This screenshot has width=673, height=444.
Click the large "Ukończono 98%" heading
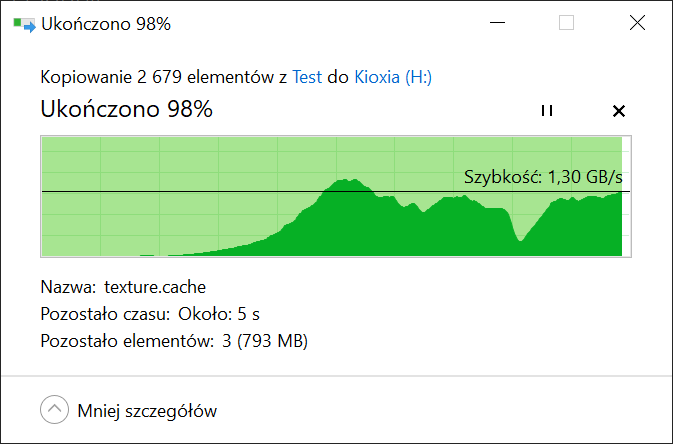click(127, 109)
